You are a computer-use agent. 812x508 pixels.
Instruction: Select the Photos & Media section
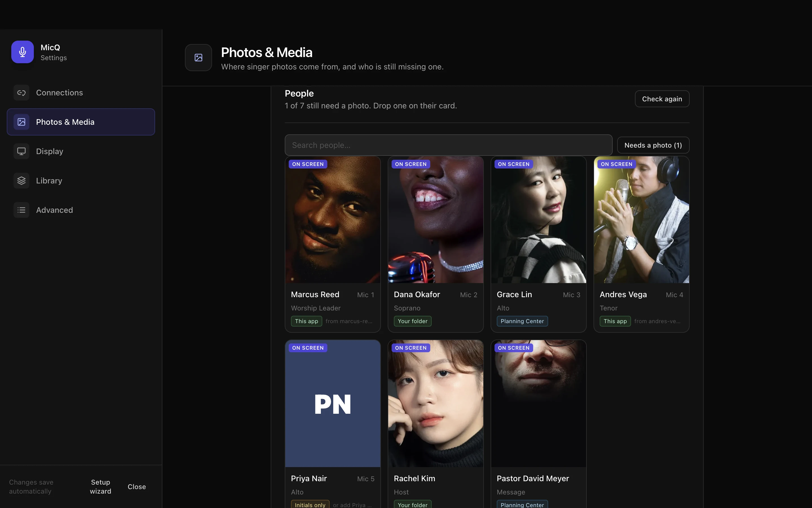tap(81, 122)
